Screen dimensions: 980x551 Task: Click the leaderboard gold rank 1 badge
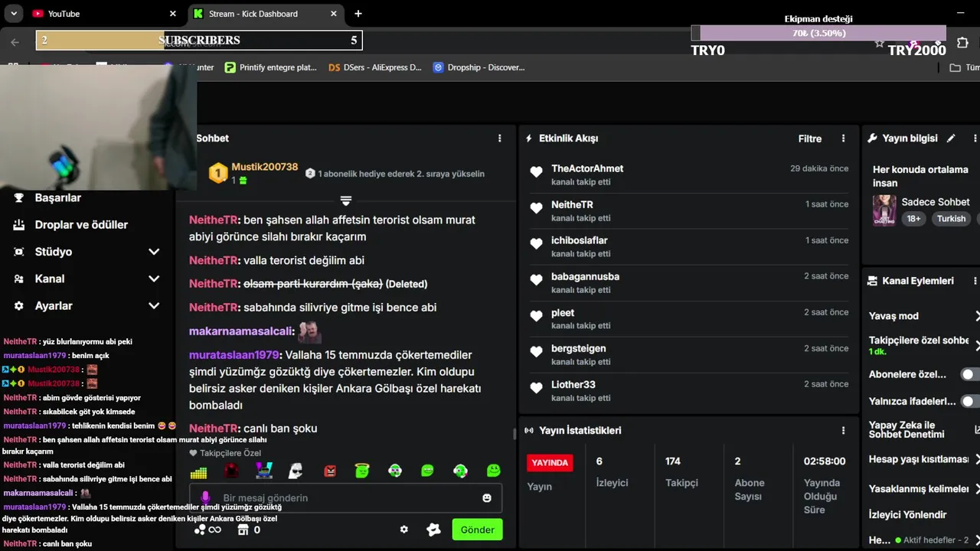tap(218, 173)
